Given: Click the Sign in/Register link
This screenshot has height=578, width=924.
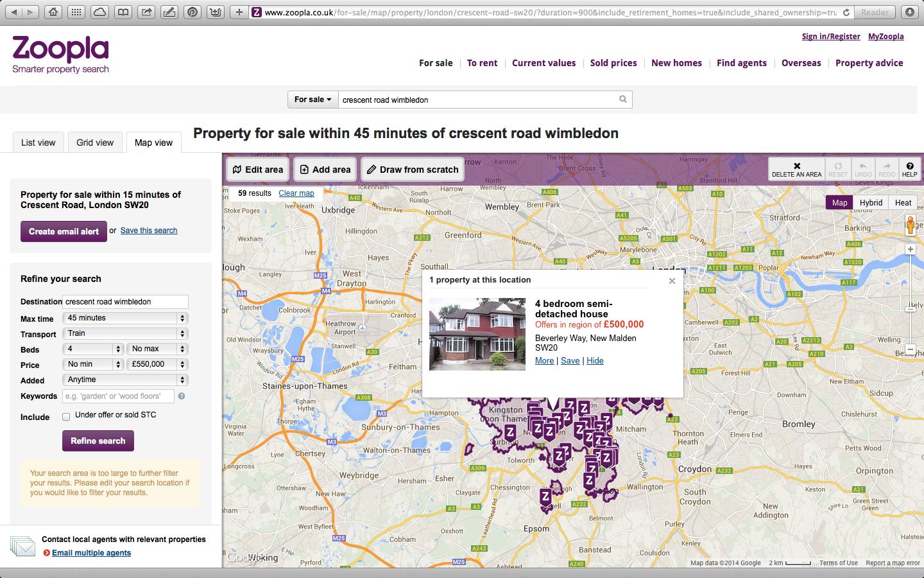Looking at the screenshot, I should (831, 37).
